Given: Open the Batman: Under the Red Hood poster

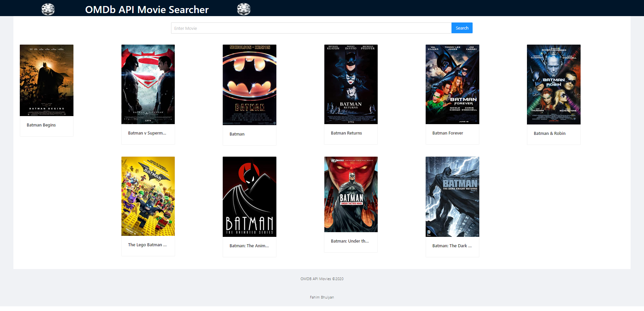Looking at the screenshot, I should (351, 194).
